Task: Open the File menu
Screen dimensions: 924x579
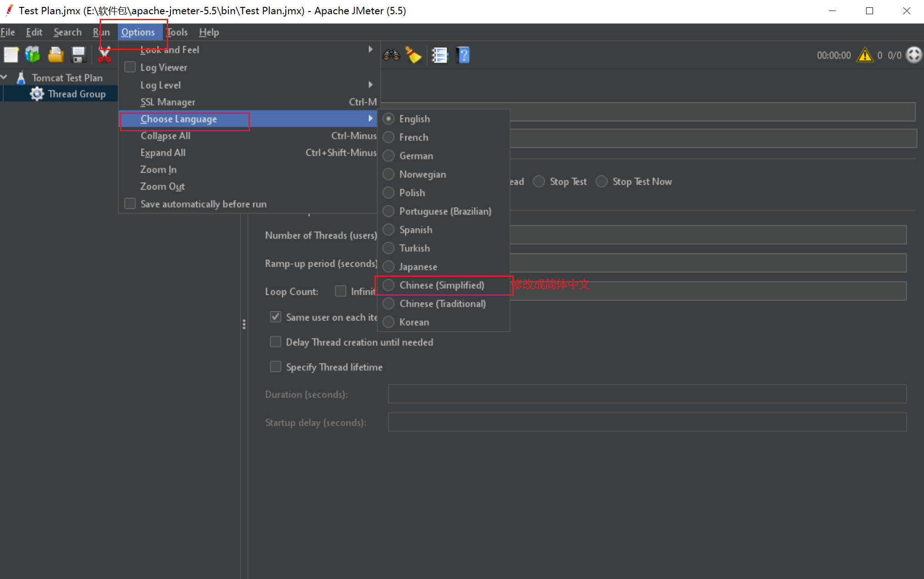Action: tap(8, 32)
